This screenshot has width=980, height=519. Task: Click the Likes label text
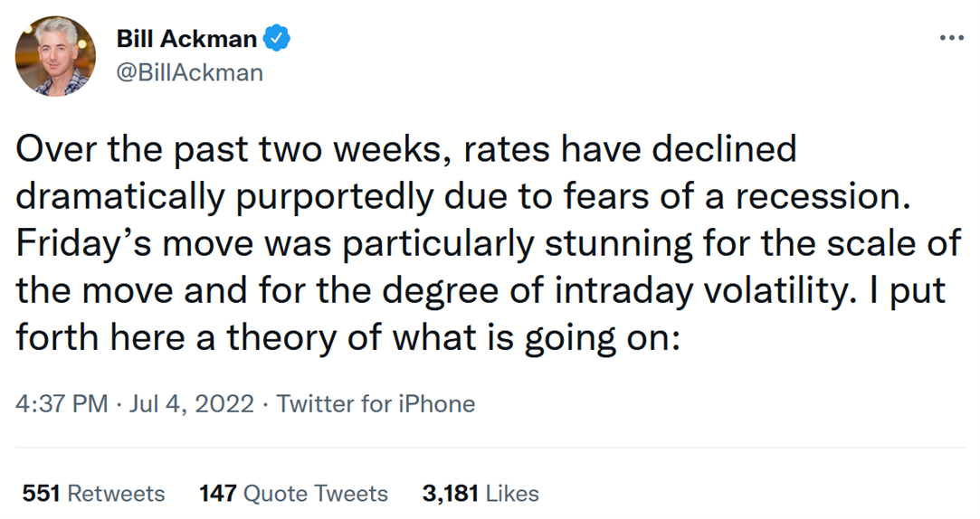point(512,494)
